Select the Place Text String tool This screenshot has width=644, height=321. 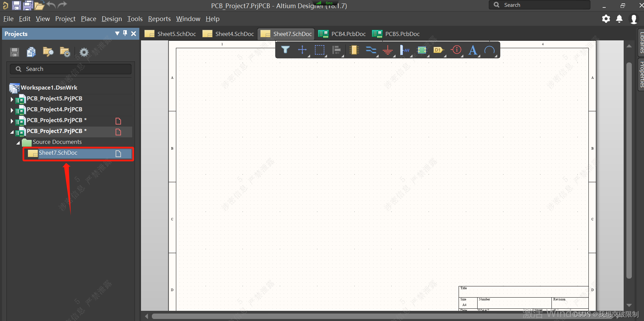[x=473, y=50]
